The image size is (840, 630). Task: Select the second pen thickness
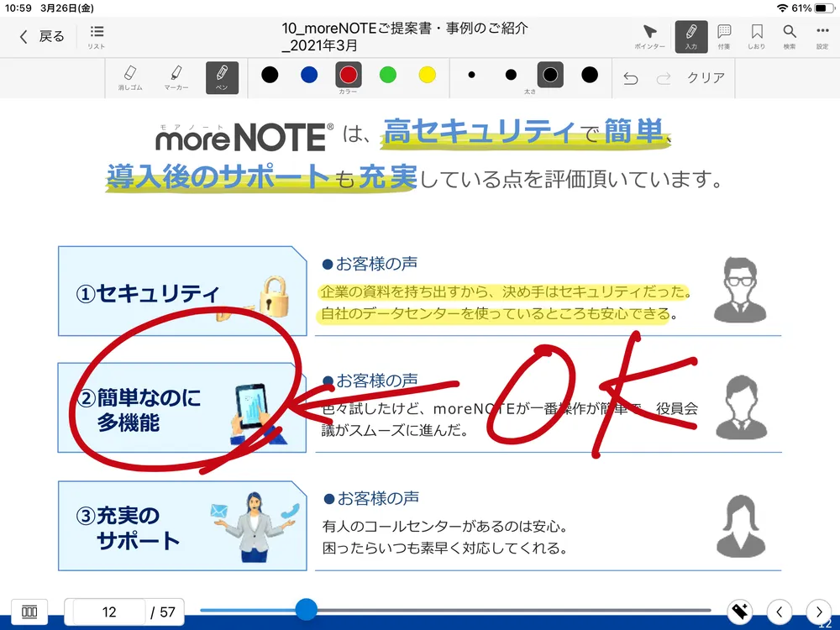click(x=511, y=75)
